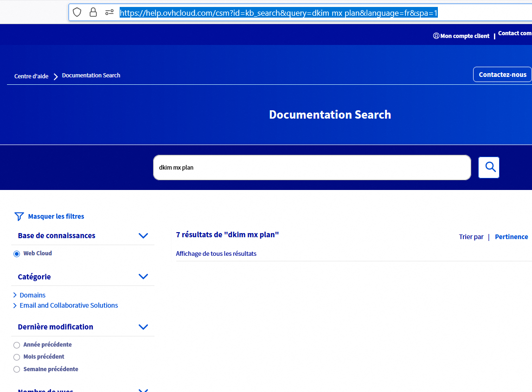
Task: Collapse the Dernière modification section
Action: click(143, 327)
